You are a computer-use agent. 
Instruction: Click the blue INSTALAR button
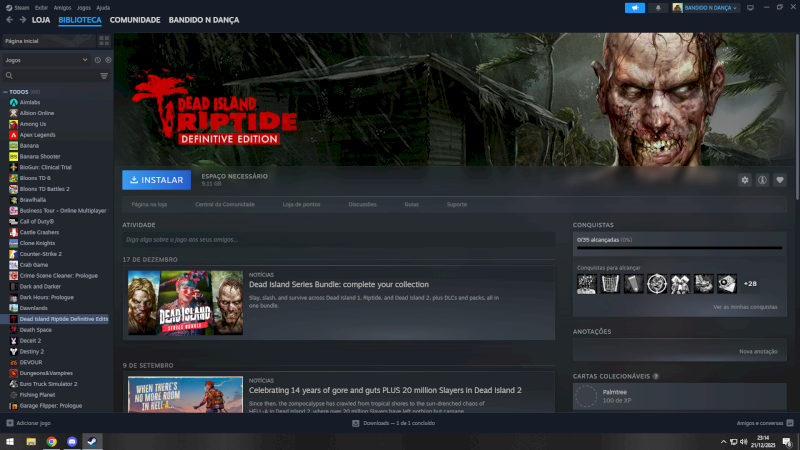pyautogui.click(x=156, y=180)
